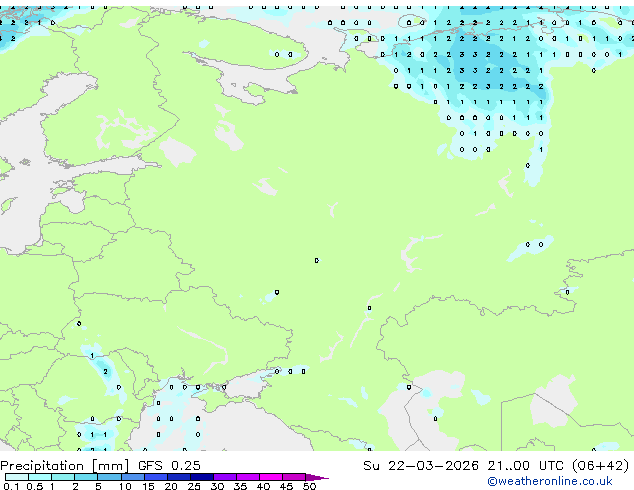Click the '40' legend scale label
This screenshot has width=634, height=490.
pyautogui.click(x=263, y=486)
